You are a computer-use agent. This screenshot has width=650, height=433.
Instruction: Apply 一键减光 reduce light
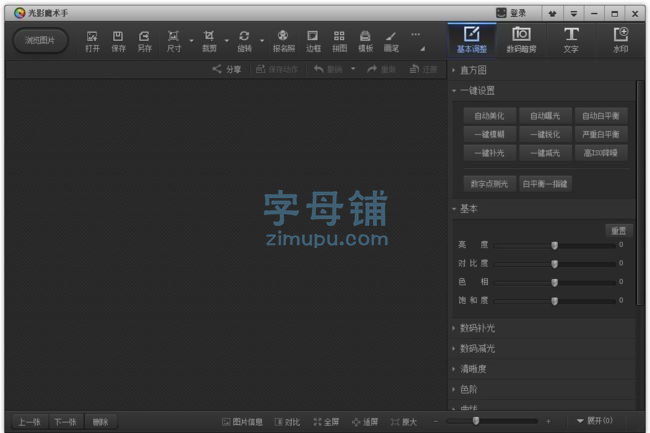545,153
